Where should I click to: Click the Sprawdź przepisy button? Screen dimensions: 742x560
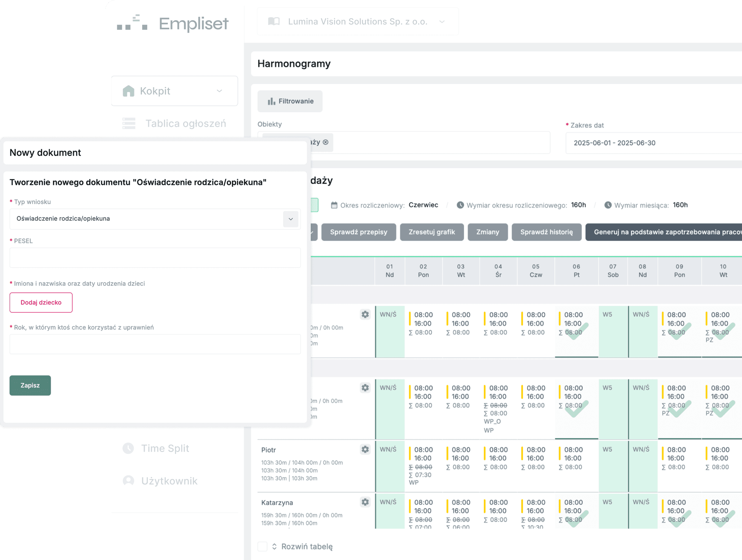tap(359, 232)
